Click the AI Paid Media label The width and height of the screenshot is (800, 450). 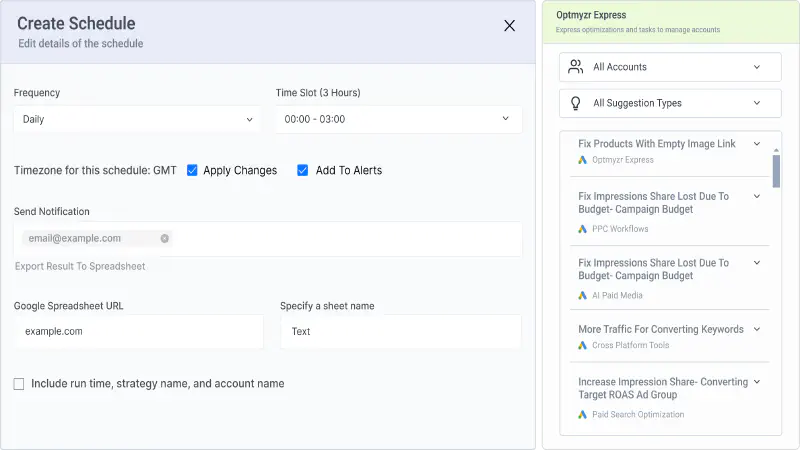click(x=617, y=295)
